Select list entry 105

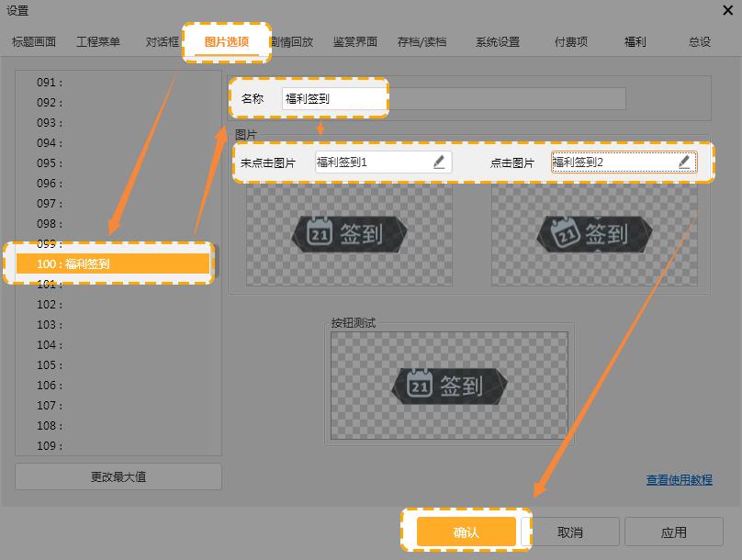[x=50, y=365]
